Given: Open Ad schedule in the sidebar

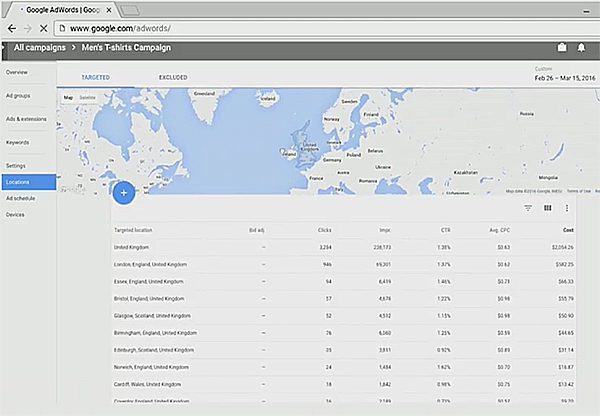Looking at the screenshot, I should 21,198.
